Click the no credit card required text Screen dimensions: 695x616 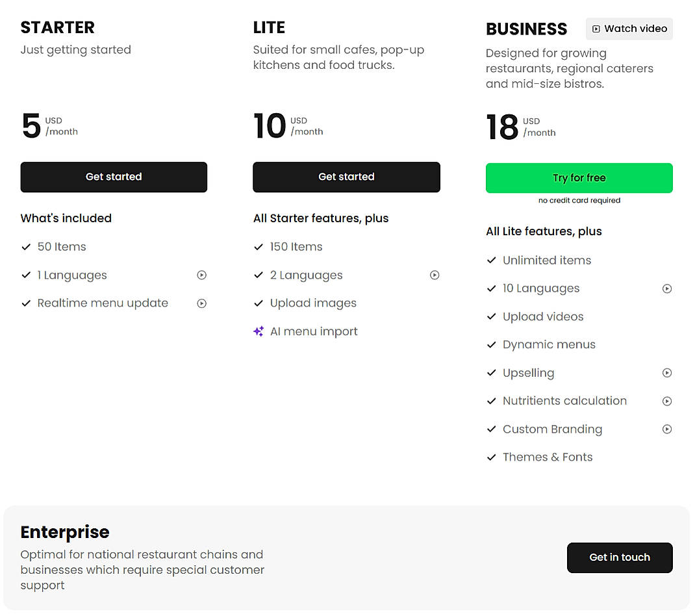point(579,200)
